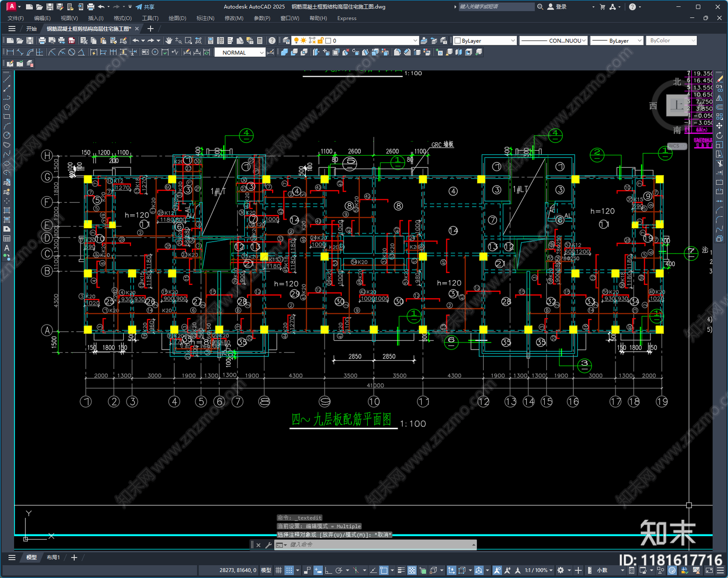Image resolution: width=728 pixels, height=578 pixels.
Task: Select the Line draw tool in left toolbar
Action: tap(7, 79)
